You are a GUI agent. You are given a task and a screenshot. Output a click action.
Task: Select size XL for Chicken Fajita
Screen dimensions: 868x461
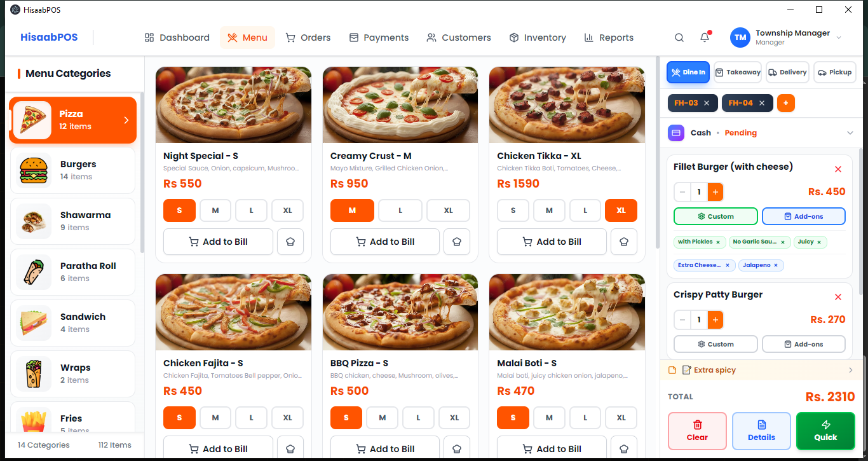pyautogui.click(x=287, y=418)
